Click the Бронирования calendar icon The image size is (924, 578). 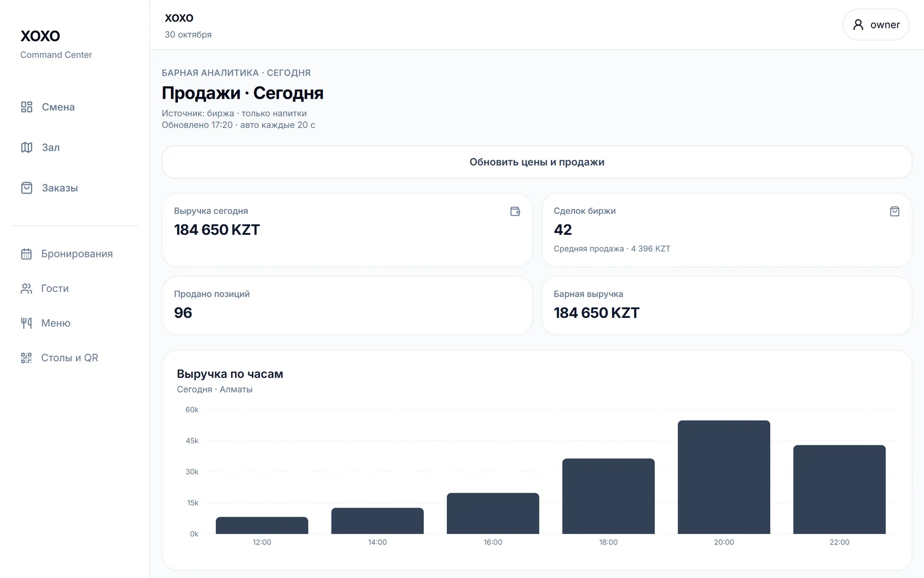pyautogui.click(x=27, y=254)
